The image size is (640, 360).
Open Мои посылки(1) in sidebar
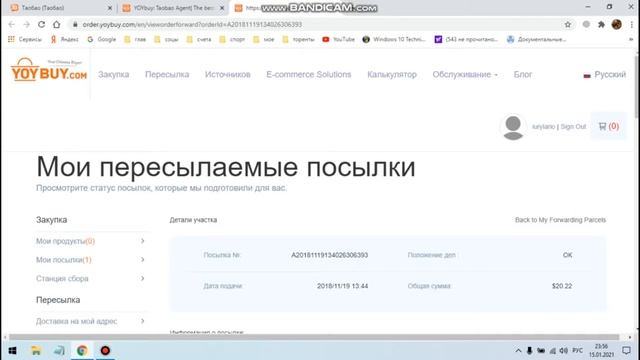tap(64, 260)
